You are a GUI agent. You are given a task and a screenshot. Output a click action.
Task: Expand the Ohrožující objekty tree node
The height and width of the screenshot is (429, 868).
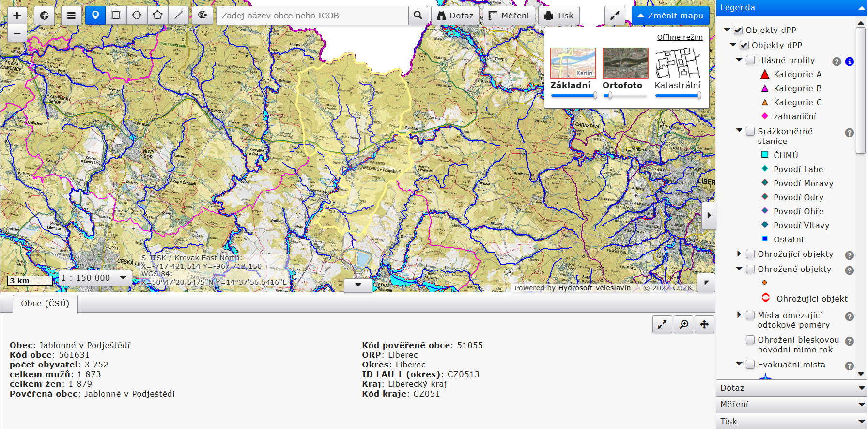(x=739, y=254)
